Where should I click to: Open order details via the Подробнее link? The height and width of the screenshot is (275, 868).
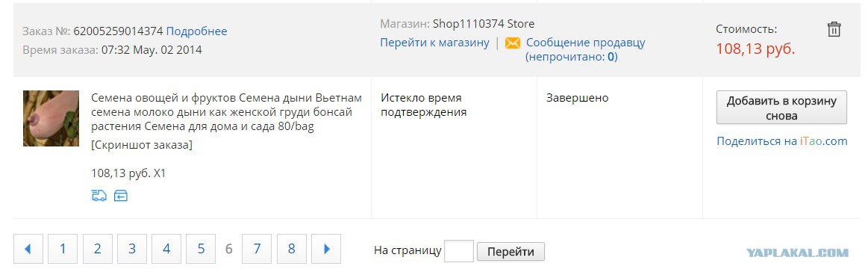coord(196,31)
